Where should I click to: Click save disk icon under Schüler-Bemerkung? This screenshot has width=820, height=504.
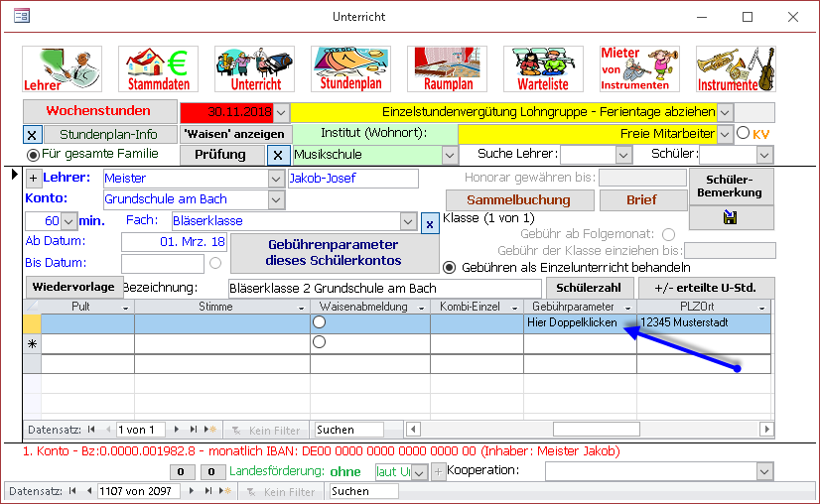tap(731, 217)
